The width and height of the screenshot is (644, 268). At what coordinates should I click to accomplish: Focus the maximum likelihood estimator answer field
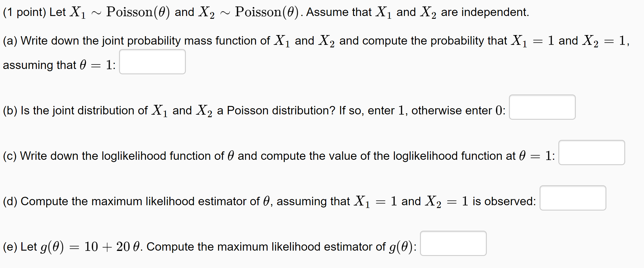tap(573, 198)
